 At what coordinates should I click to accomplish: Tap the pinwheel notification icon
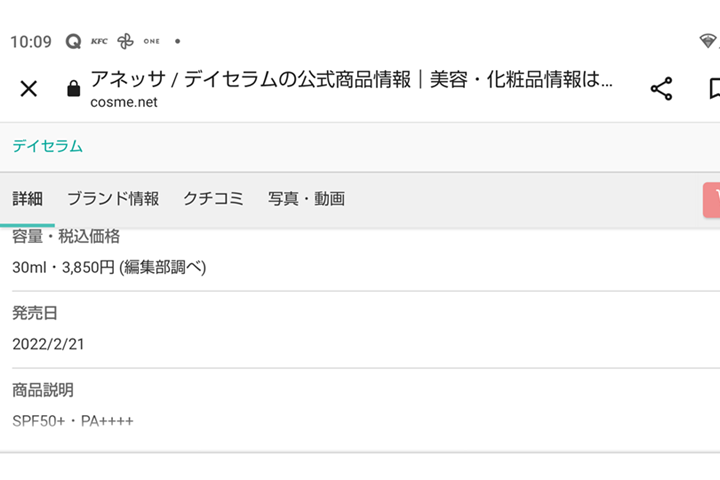pos(125,41)
